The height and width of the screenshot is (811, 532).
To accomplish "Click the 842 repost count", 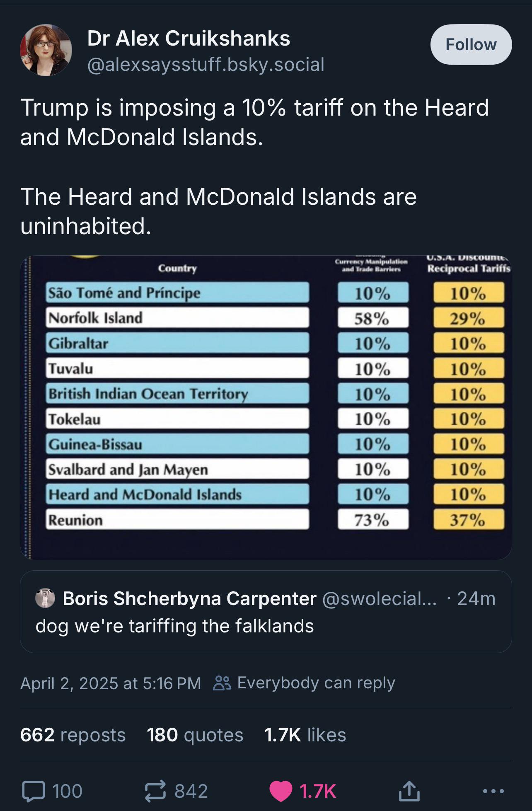I will (191, 791).
